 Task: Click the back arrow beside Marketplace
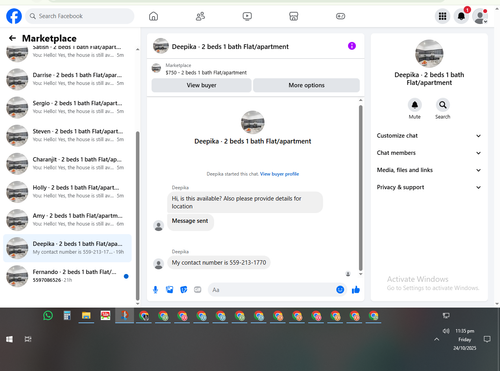point(12,38)
